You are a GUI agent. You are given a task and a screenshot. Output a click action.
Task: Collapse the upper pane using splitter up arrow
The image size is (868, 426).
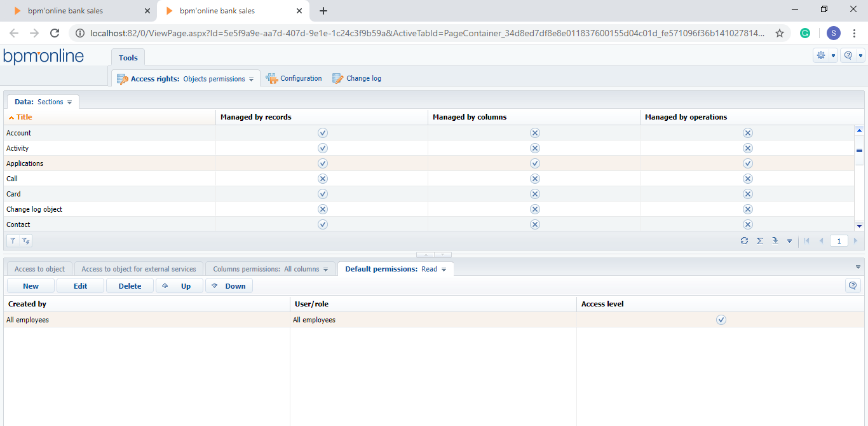426,254
